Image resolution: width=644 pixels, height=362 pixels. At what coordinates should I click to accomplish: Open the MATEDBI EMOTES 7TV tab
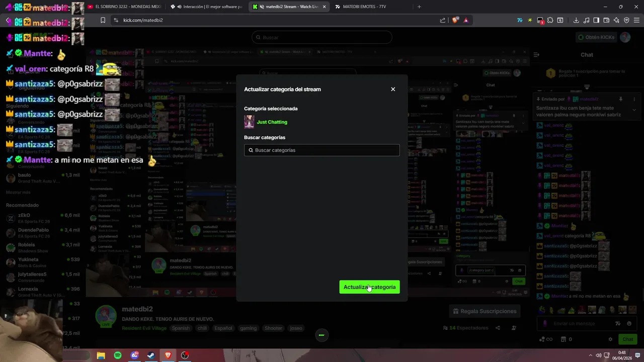370,7
